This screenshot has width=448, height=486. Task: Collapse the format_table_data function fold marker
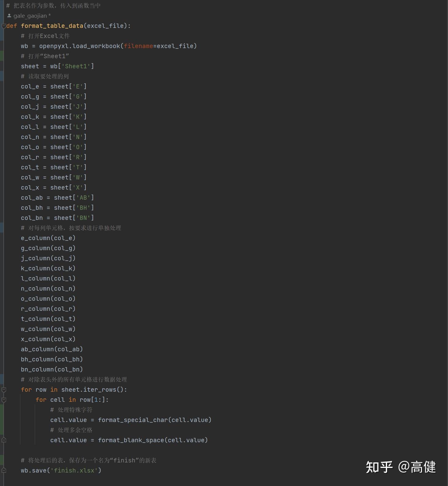(4, 26)
